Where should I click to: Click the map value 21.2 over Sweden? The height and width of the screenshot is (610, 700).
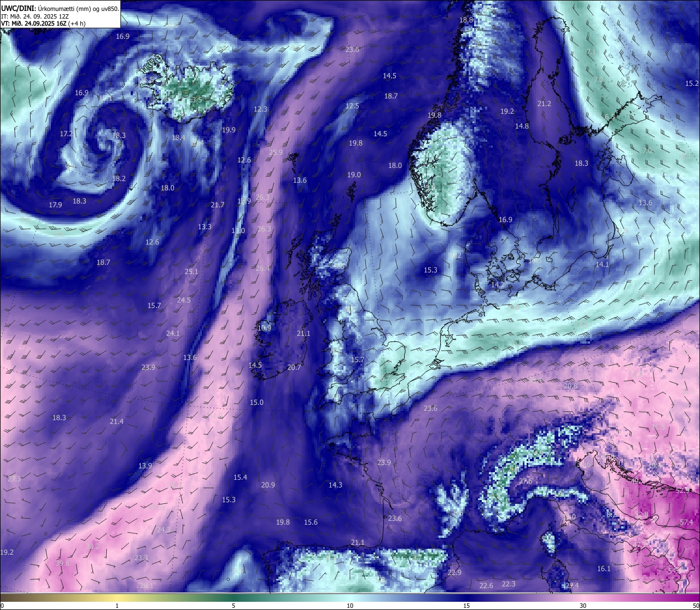(x=544, y=103)
